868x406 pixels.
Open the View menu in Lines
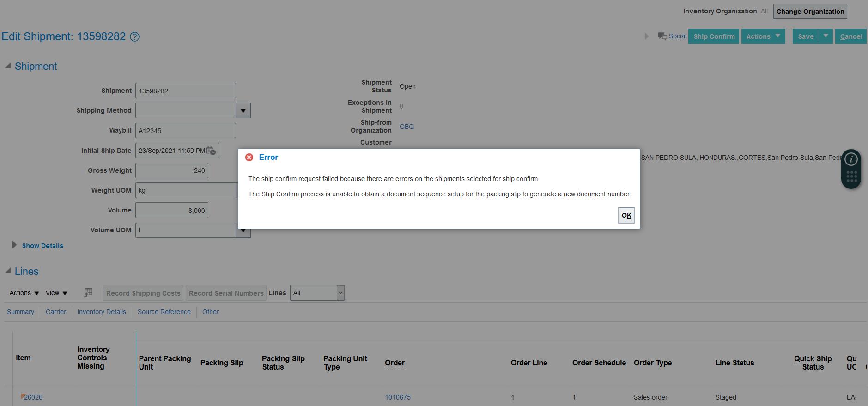click(56, 293)
